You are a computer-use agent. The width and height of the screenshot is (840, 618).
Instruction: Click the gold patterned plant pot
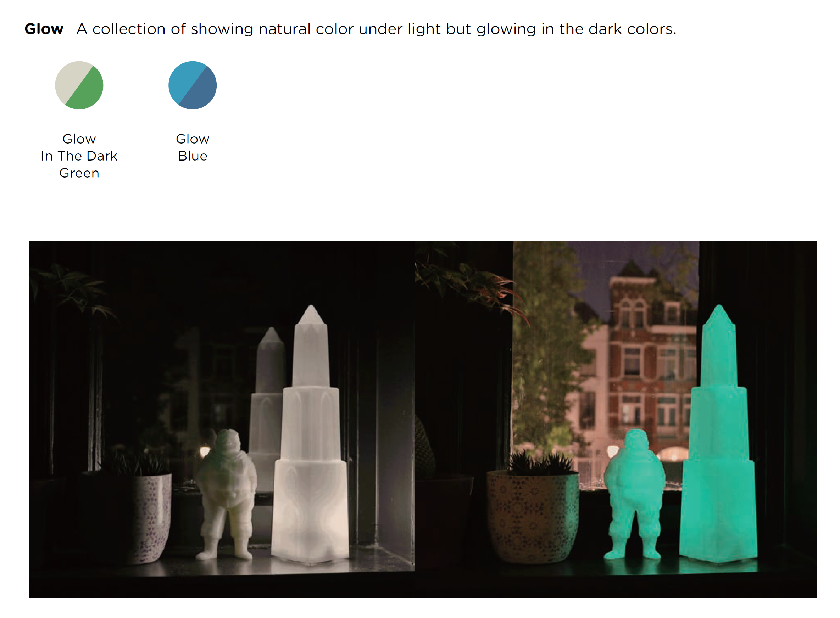pyautogui.click(x=533, y=516)
